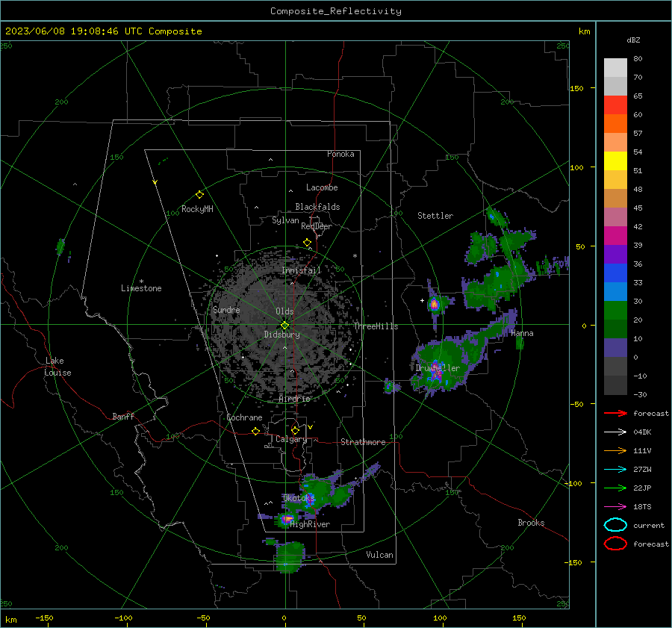Click the Banff label
Image resolution: width=672 pixels, height=628 pixels.
(123, 416)
